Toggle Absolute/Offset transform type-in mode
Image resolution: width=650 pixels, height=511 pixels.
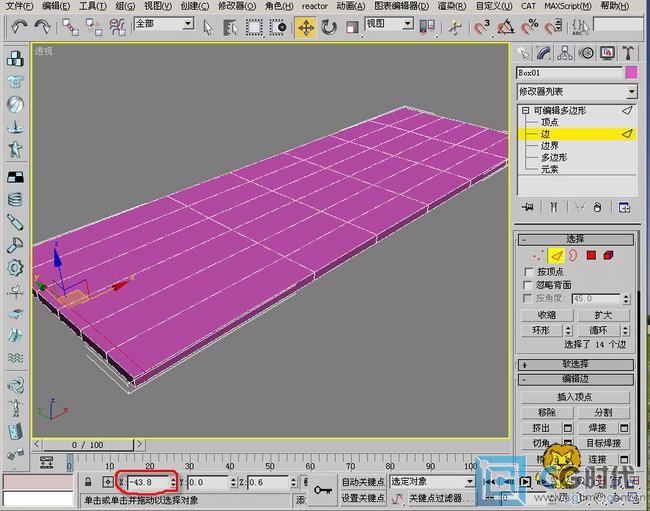click(x=108, y=482)
